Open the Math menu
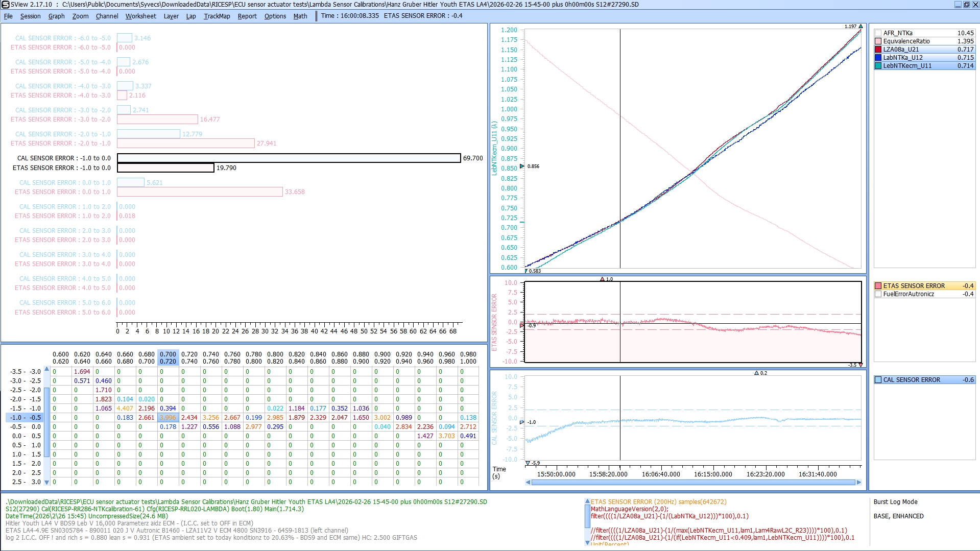Screen dimensions: 980x551 pos(300,16)
